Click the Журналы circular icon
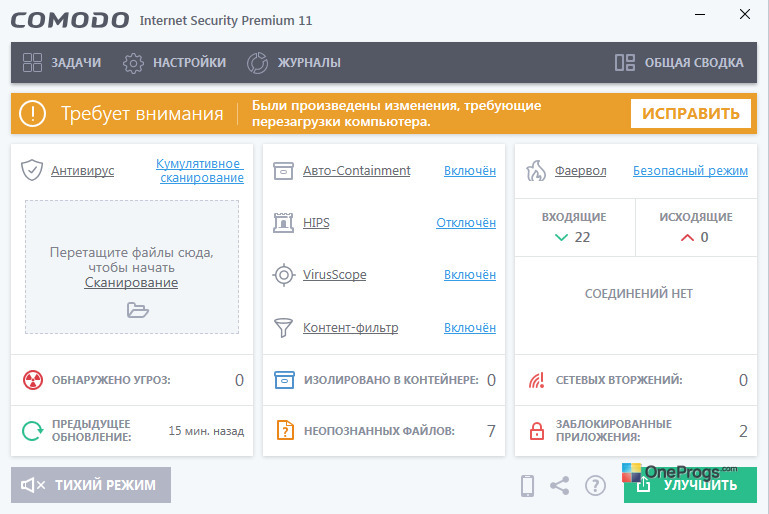Screen dimensions: 769x514 click(x=257, y=63)
